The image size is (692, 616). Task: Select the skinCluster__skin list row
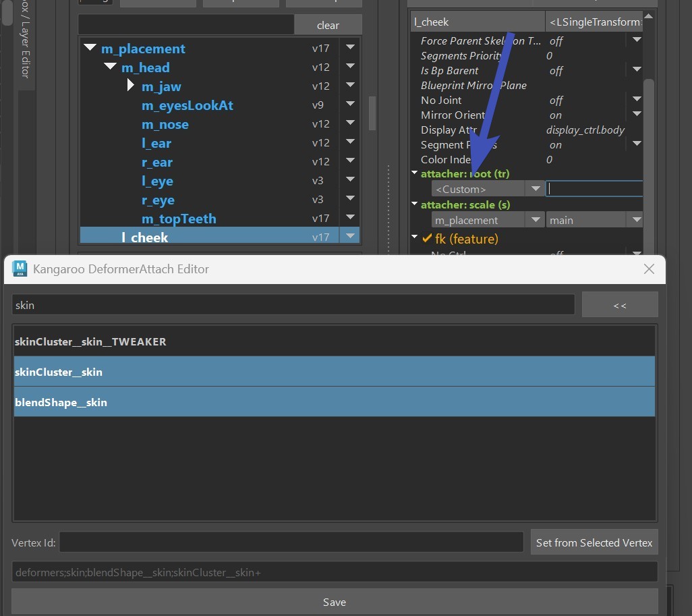coord(334,372)
